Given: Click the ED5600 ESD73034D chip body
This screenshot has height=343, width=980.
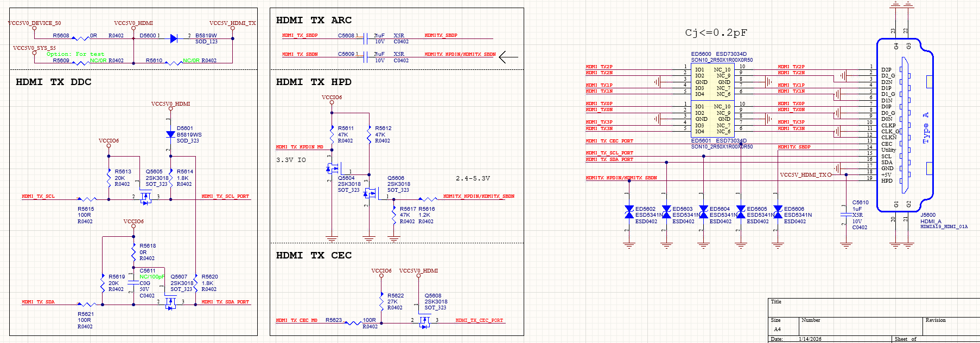Looking at the screenshot, I should [x=712, y=82].
